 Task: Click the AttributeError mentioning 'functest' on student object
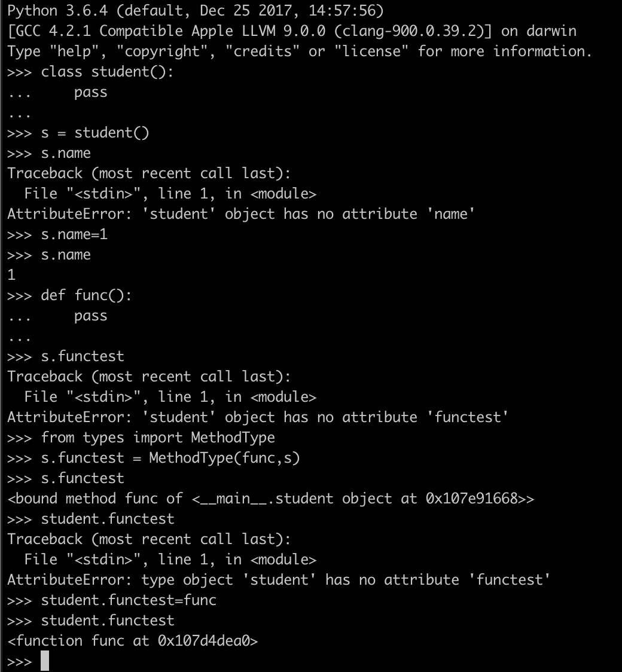(x=258, y=417)
